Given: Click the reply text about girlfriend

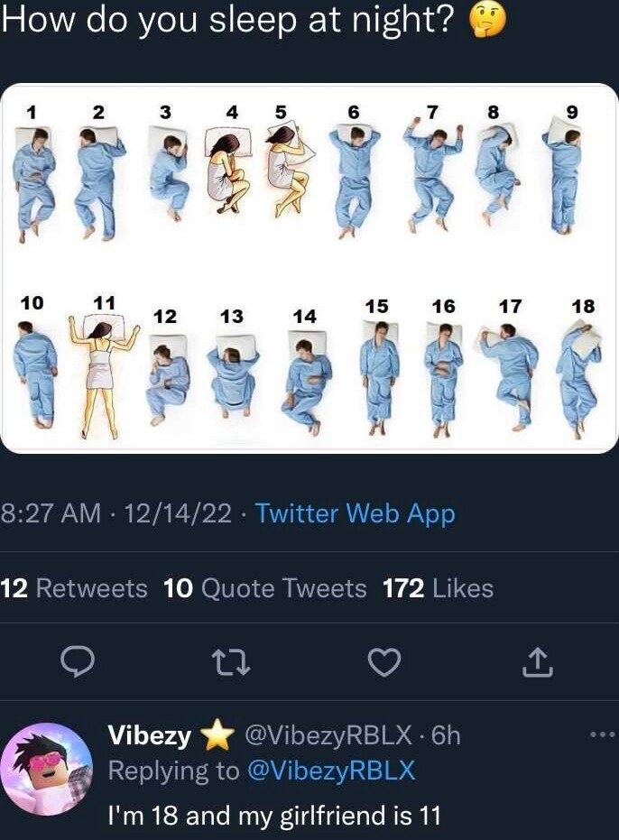Looking at the screenshot, I should point(274,816).
